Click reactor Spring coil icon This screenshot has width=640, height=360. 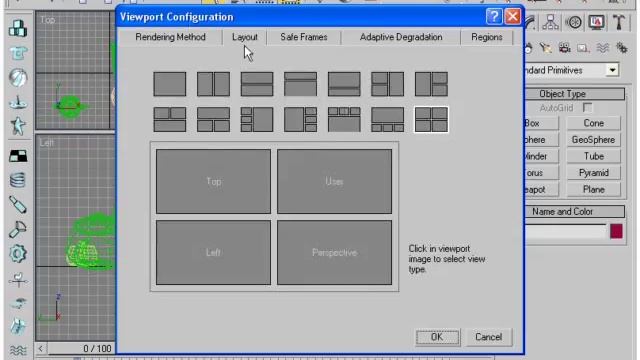point(18,180)
